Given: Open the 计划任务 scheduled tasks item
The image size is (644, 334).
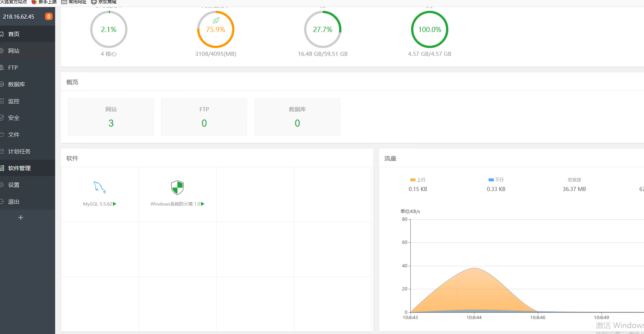Looking at the screenshot, I should pos(28,151).
